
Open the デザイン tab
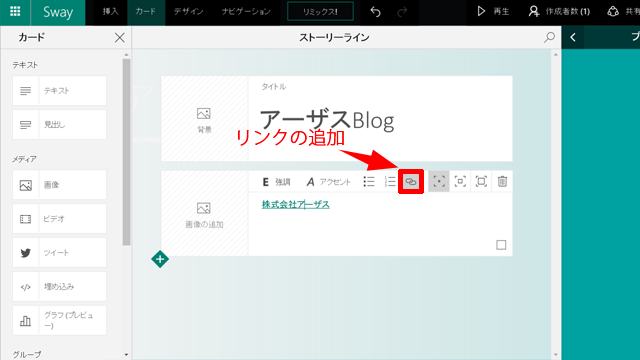coord(188,11)
